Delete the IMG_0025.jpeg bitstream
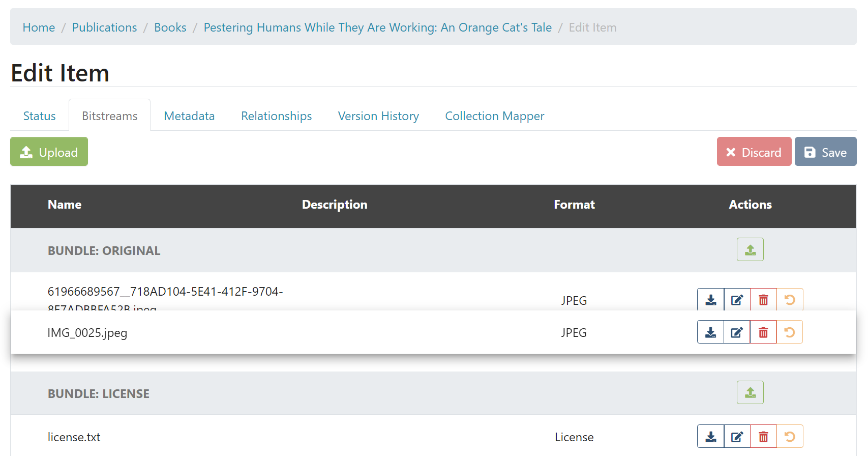The height and width of the screenshot is (456, 868). point(763,333)
